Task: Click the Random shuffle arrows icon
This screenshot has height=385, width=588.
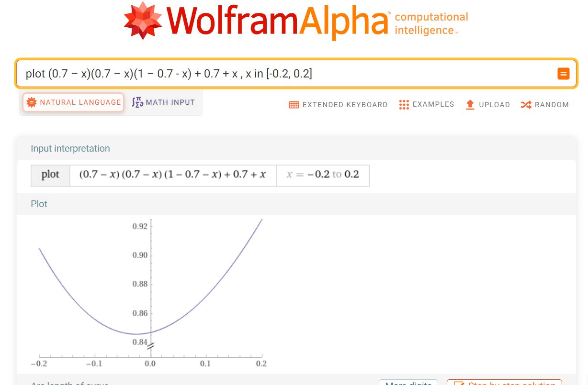Action: [526, 105]
